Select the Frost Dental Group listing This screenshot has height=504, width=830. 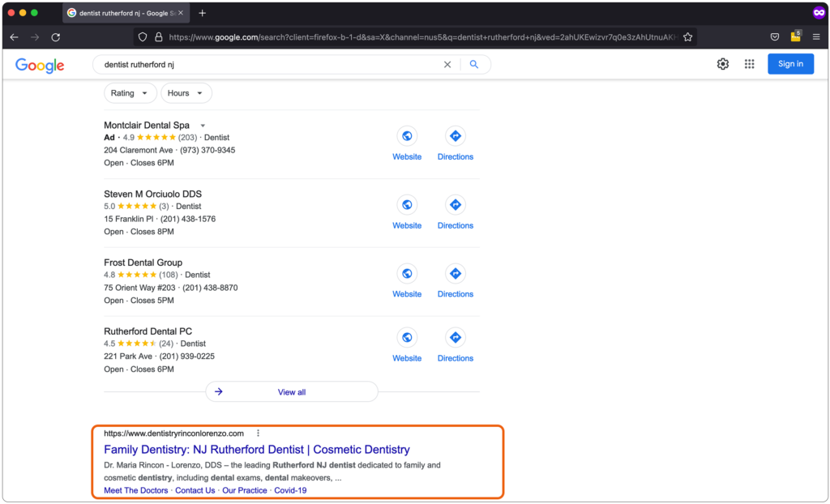click(x=143, y=263)
